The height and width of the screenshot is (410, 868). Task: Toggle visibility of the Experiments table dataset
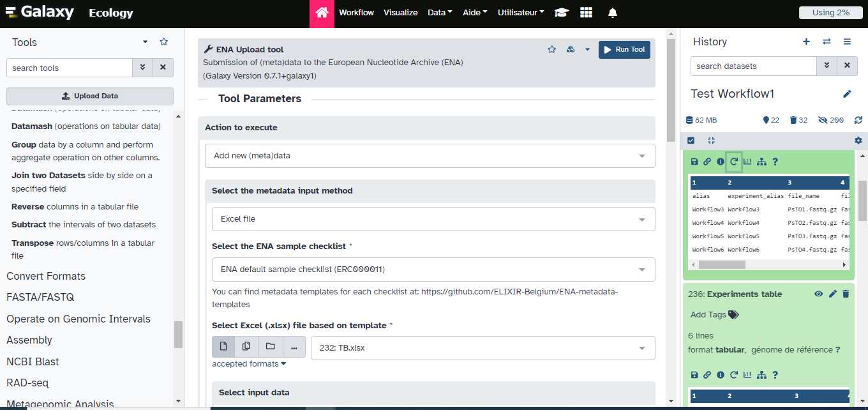819,294
